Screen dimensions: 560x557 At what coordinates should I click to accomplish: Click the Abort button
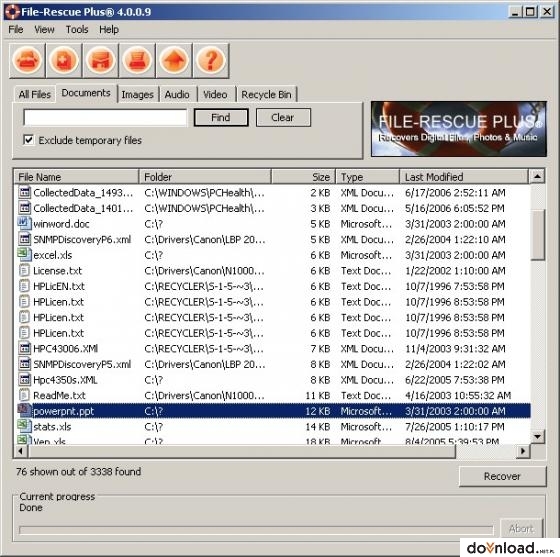coord(521,528)
